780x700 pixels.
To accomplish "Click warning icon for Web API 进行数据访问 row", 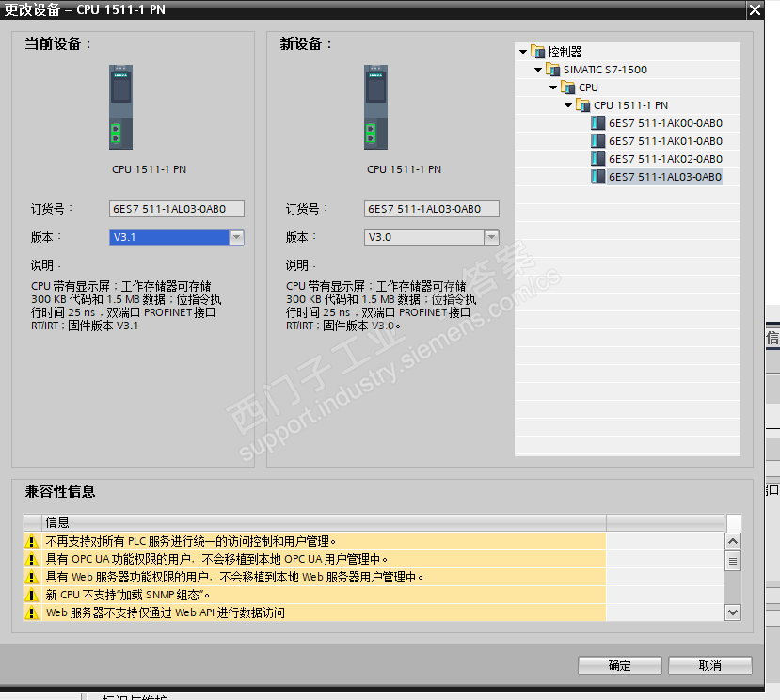I will pyautogui.click(x=32, y=612).
